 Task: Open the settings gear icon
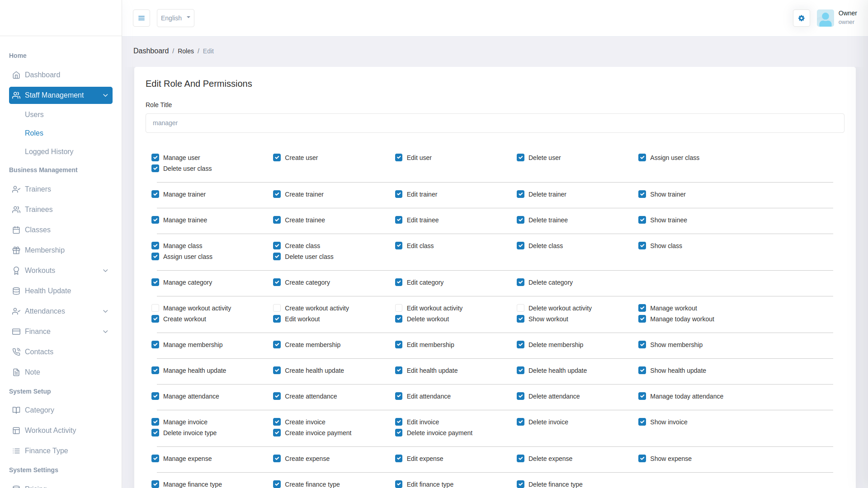801,18
